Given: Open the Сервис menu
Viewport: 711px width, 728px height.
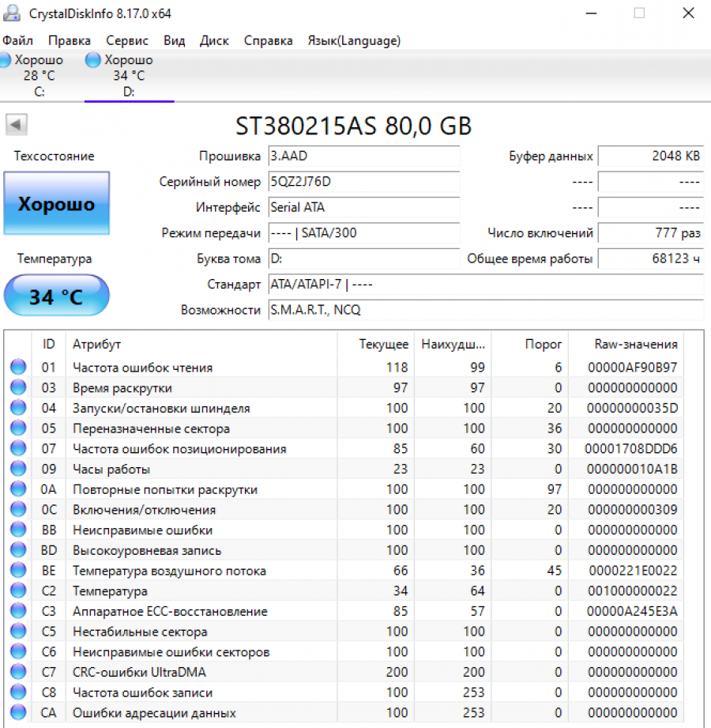Looking at the screenshot, I should pos(127,40).
